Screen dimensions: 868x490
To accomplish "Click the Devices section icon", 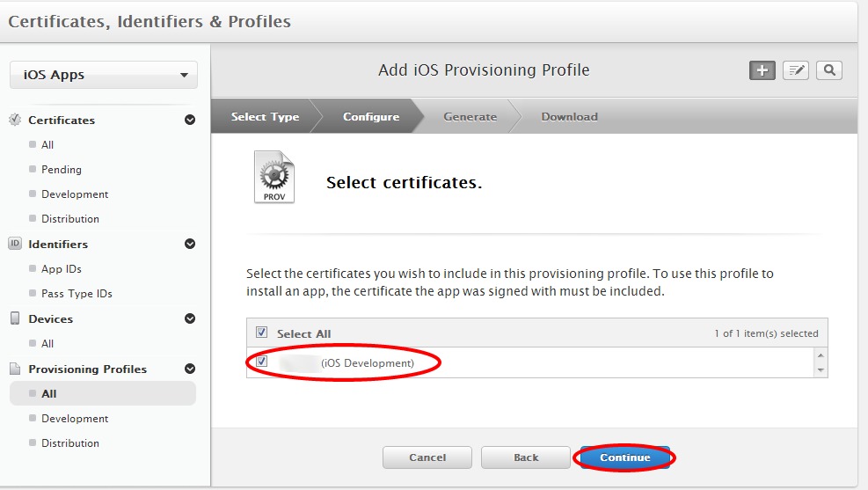I will (15, 318).
